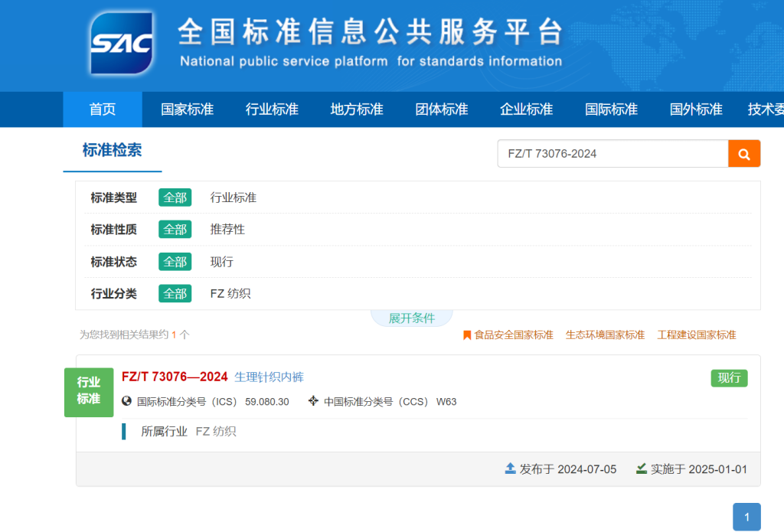Select 全部 for 标准状态 filter
This screenshot has height=532, width=784.
(175, 261)
